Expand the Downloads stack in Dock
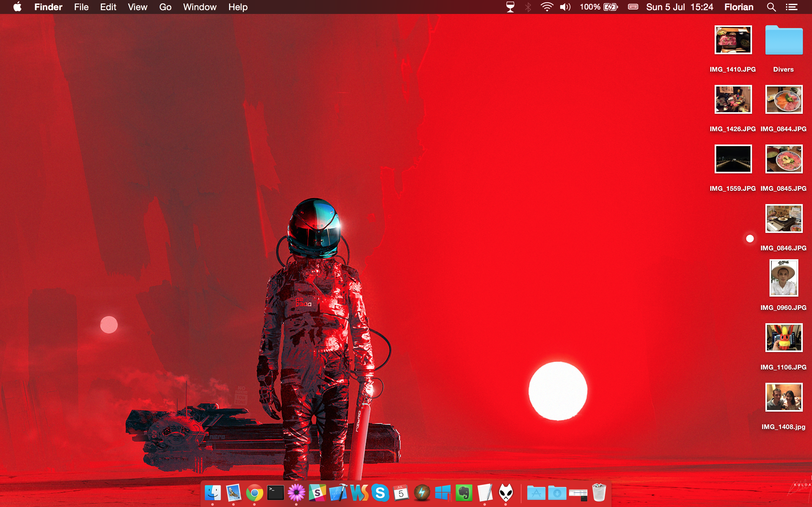This screenshot has width=812, height=507. (557, 493)
